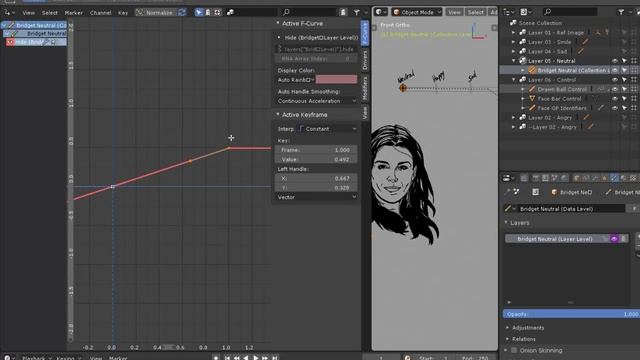This screenshot has width=640, height=360.
Task: Open the Select menu in Graph Editor
Action: [50, 13]
